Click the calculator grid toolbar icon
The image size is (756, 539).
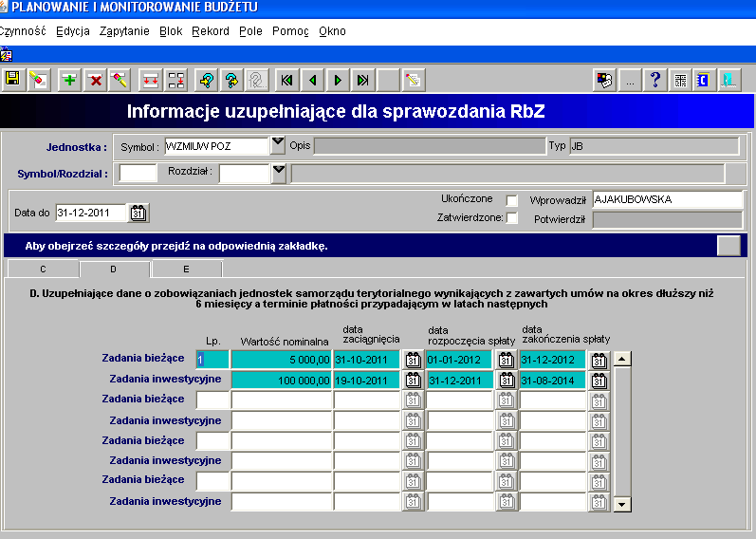click(680, 80)
